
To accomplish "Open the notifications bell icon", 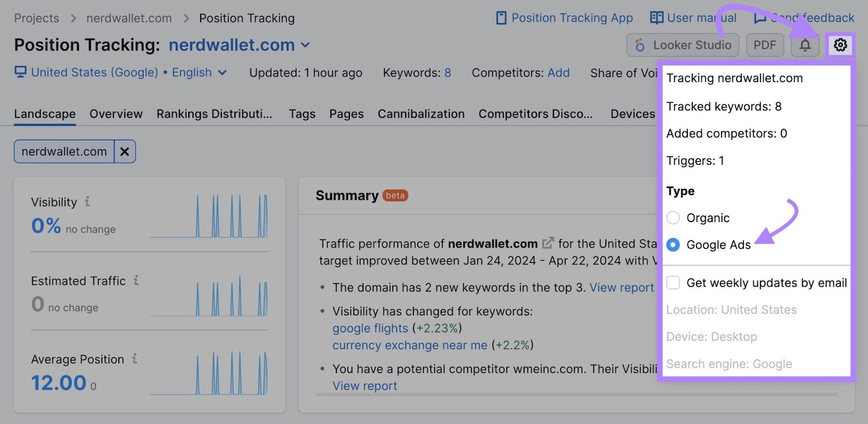I will pyautogui.click(x=805, y=45).
